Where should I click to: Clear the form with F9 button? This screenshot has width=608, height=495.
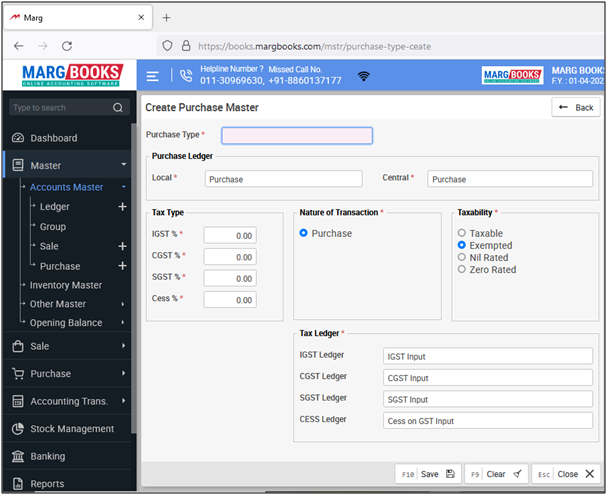(496, 474)
